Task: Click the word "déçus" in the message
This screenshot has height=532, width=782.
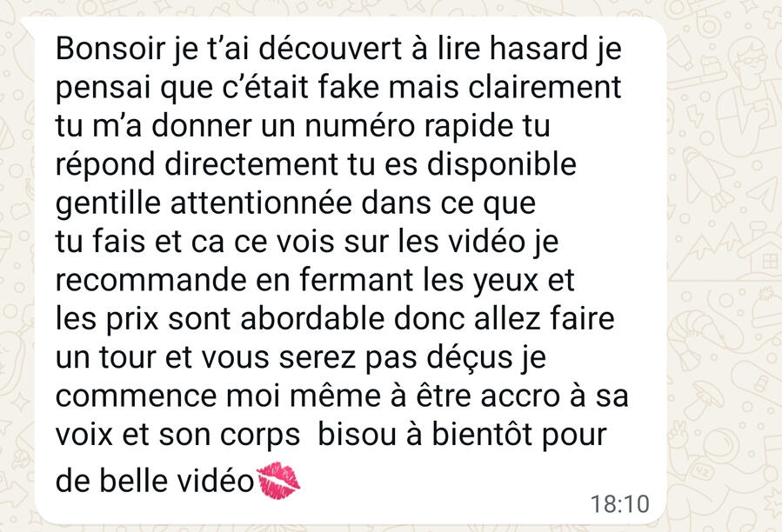Action: pos(470,358)
